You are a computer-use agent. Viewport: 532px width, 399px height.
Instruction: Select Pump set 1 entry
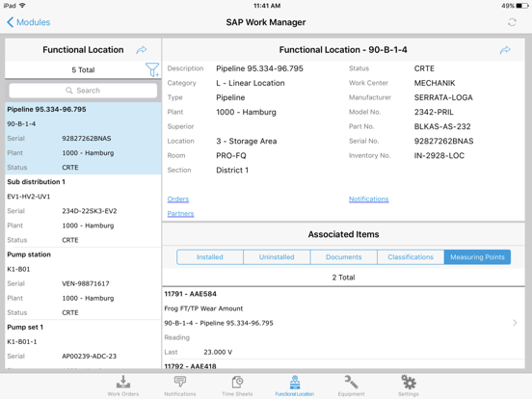point(83,344)
